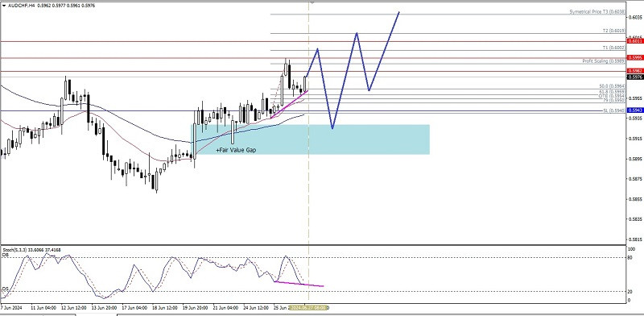This screenshot has width=644, height=316.
Task: Click the 17 Jun 04:00 time label
Action: tap(134, 307)
